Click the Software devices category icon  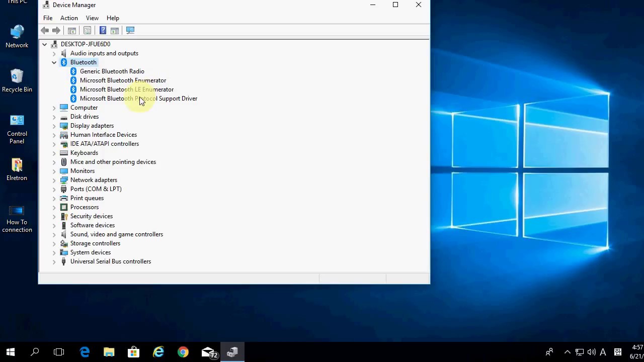coord(64,225)
